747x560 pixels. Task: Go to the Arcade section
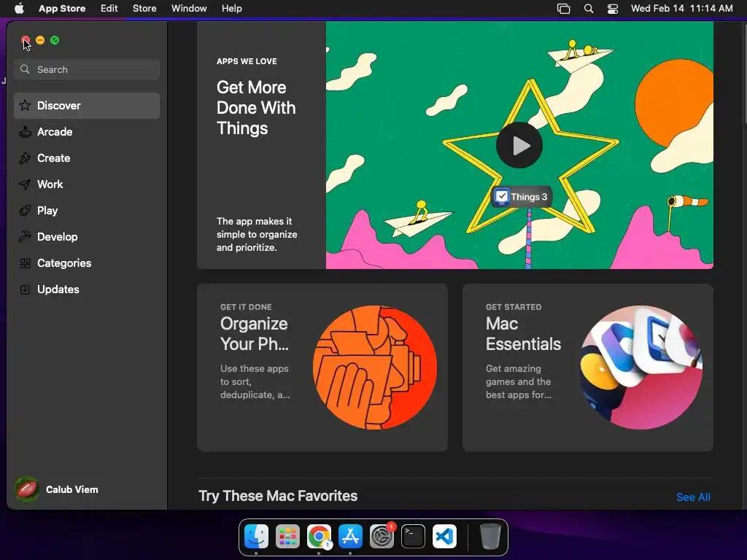point(87,131)
